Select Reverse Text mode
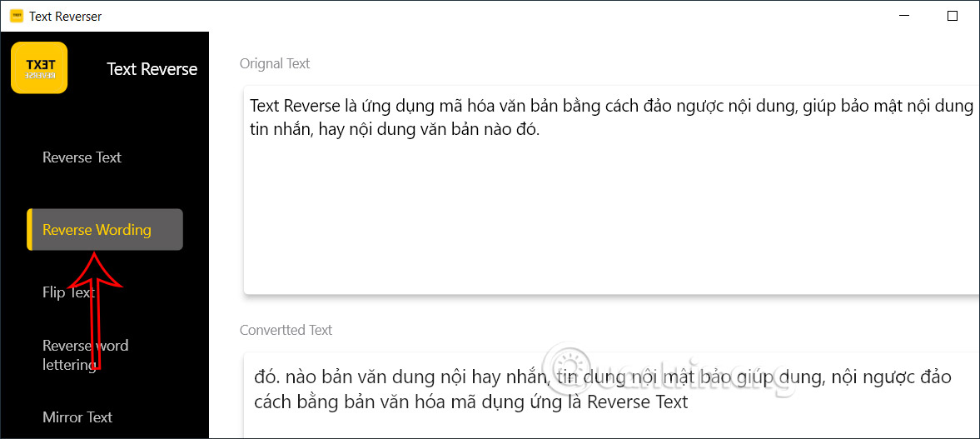Screen dimensions: 980x439 [x=82, y=157]
